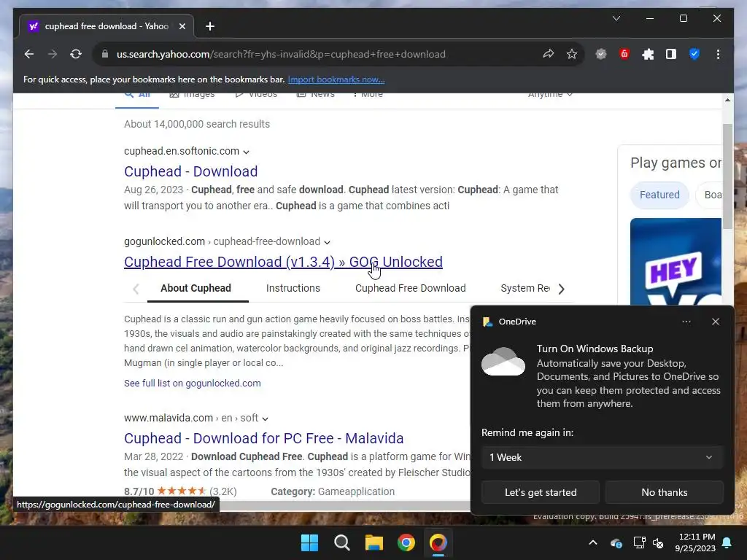Toggle the browser side panel
This screenshot has width=747, height=560.
coord(671,54)
